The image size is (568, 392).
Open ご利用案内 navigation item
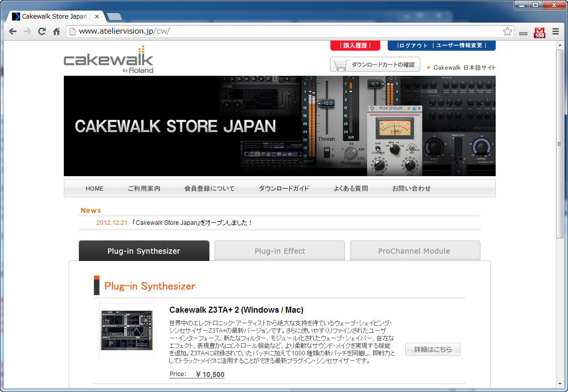click(x=144, y=189)
